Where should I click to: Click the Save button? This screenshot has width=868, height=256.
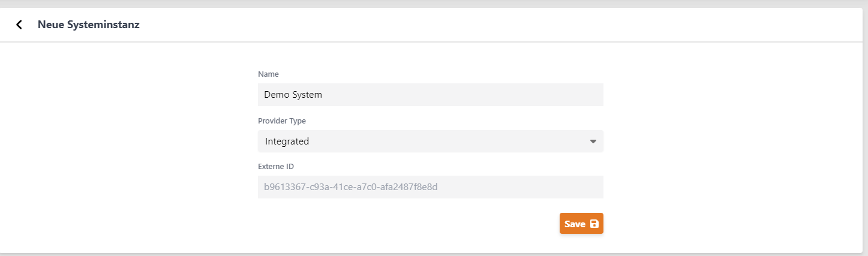coord(581,224)
